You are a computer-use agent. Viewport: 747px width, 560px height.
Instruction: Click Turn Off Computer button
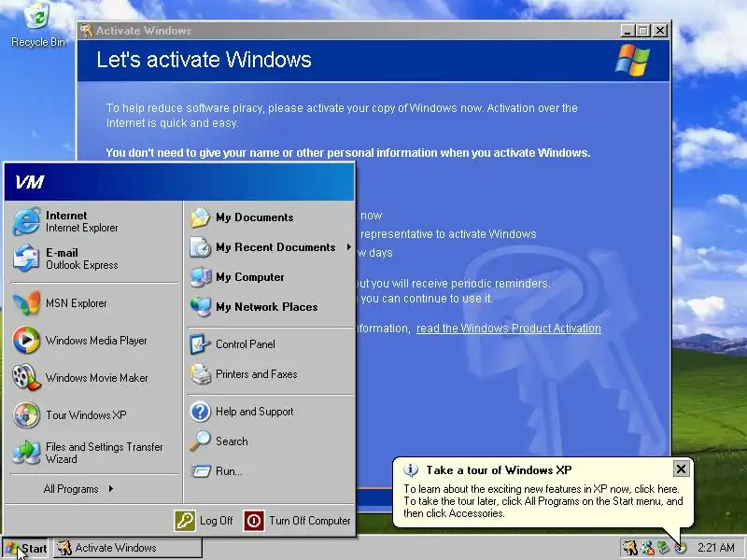297,521
